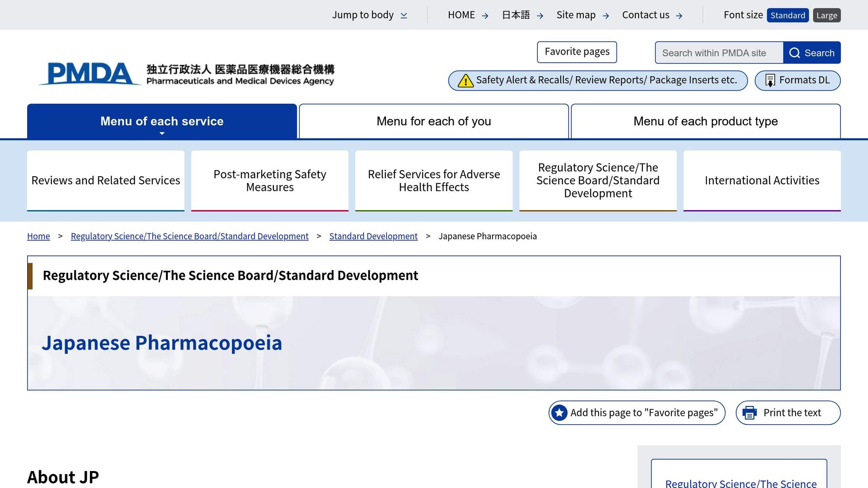This screenshot has height=488, width=868.
Task: Click the arrow icon next to 日本語
Action: 540,16
